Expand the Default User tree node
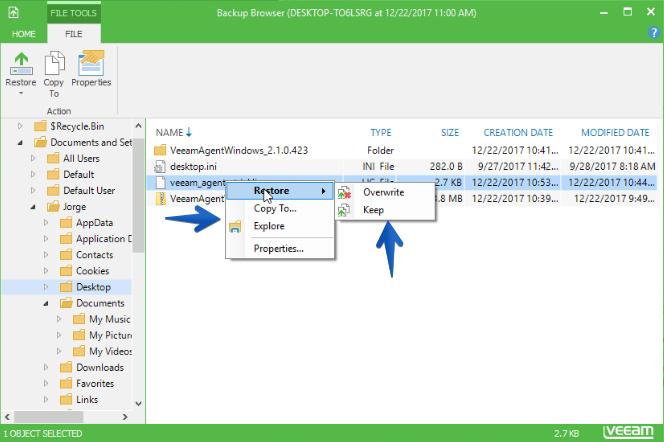664x442 pixels. click(33, 191)
